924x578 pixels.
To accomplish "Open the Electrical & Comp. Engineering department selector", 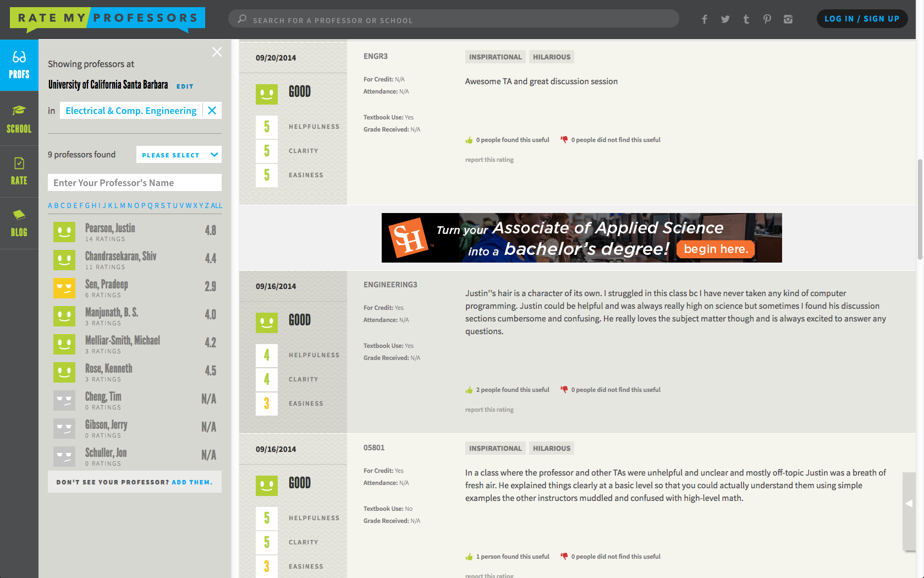I will click(131, 111).
